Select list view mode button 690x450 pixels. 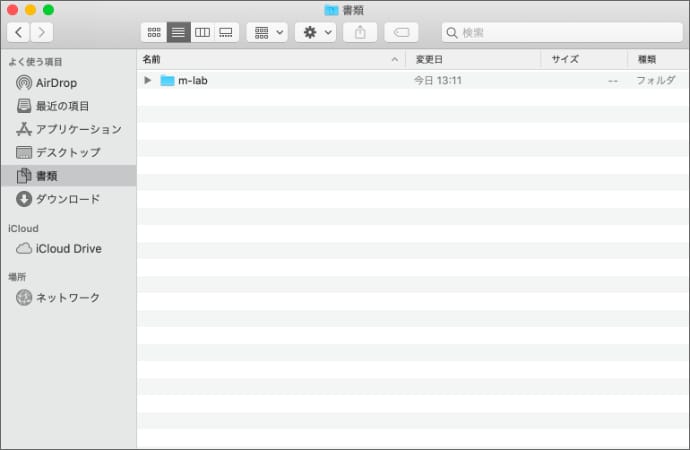178,32
